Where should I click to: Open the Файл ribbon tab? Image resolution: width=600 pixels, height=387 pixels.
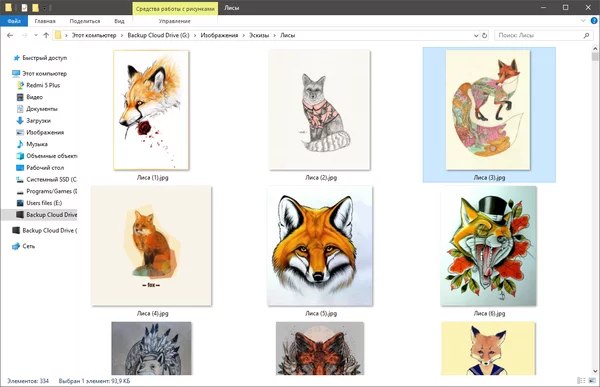tap(14, 21)
